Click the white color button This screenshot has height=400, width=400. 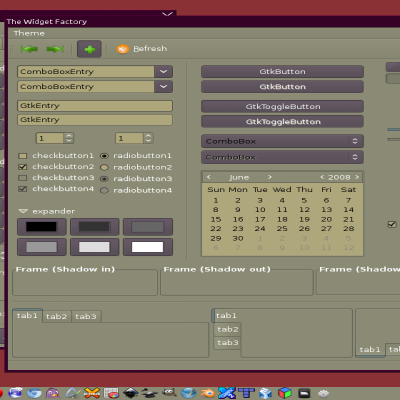[x=148, y=247]
